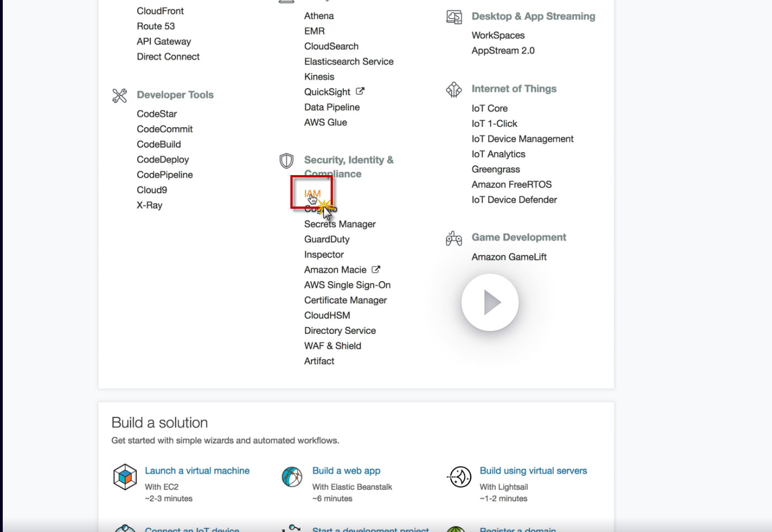
Task: Click the Desktop & App Streaming icon
Action: click(454, 17)
